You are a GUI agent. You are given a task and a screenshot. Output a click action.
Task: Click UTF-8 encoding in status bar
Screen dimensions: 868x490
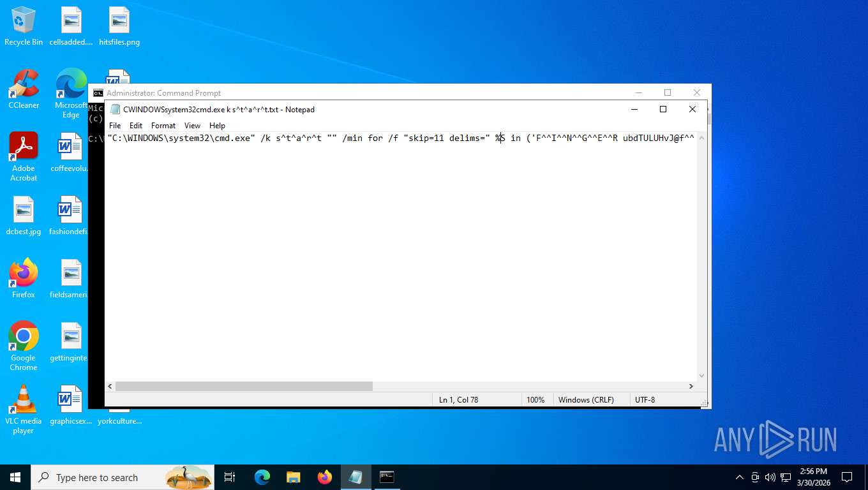pyautogui.click(x=645, y=400)
